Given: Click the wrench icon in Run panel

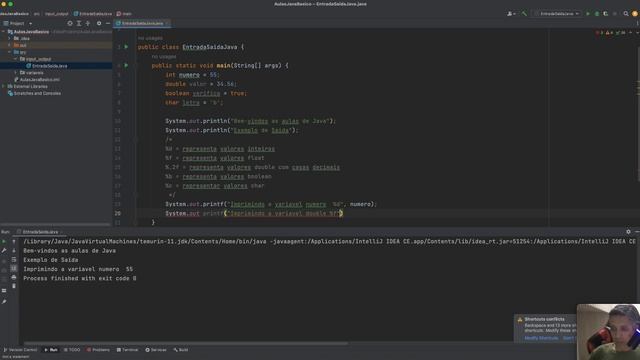Looking at the screenshot, I should pos(4,251).
